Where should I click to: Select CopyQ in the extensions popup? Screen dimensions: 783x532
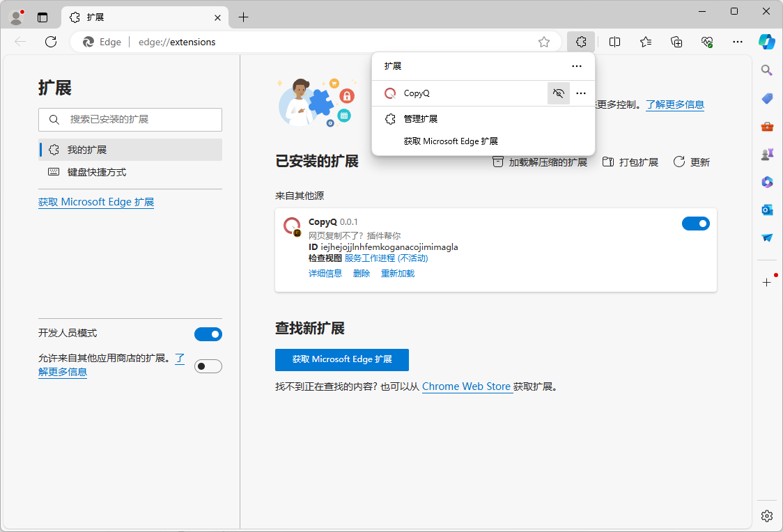(459, 93)
